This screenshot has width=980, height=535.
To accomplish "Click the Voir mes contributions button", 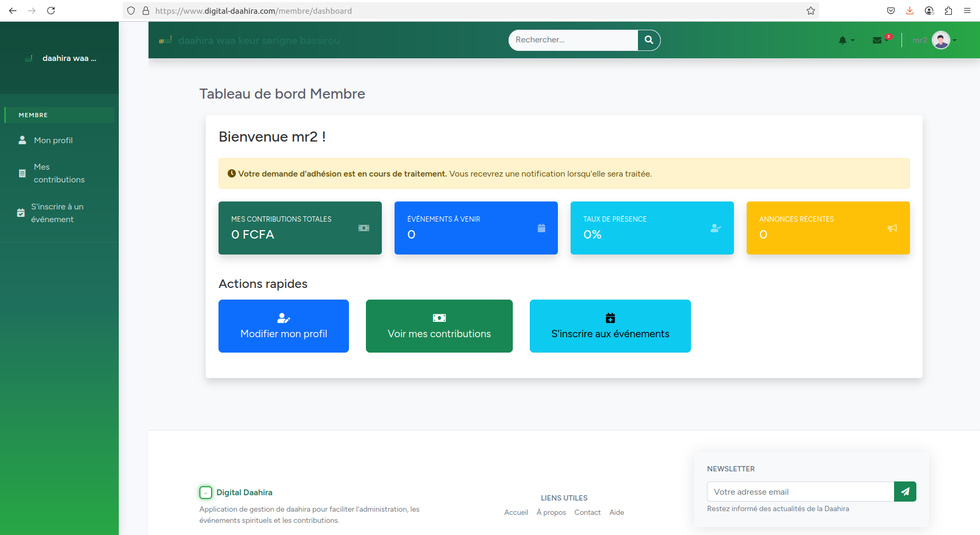I will point(439,326).
